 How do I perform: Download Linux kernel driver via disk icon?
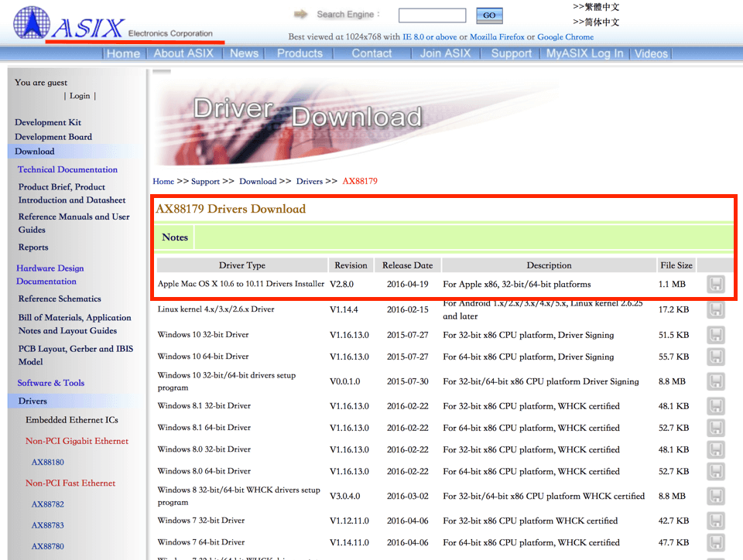click(716, 309)
